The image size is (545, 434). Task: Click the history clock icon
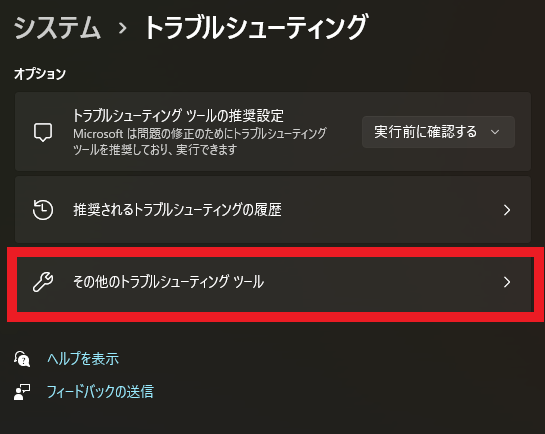pyautogui.click(x=43, y=210)
